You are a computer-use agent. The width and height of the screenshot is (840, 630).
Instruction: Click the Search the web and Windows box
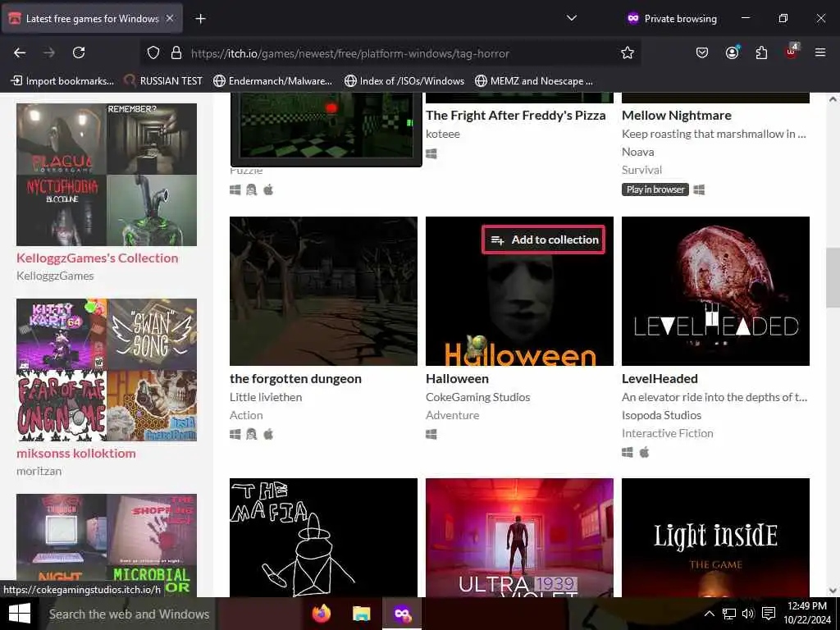point(129,614)
